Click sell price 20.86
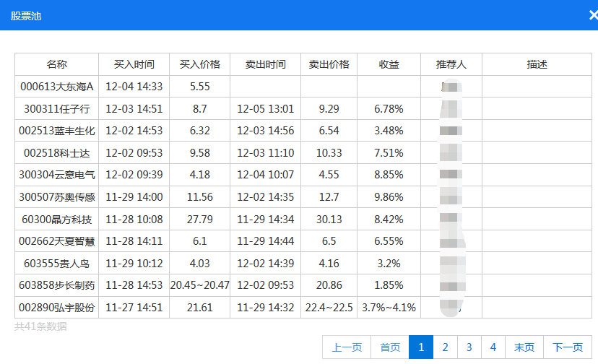This screenshot has width=598, height=364. pyautogui.click(x=329, y=285)
